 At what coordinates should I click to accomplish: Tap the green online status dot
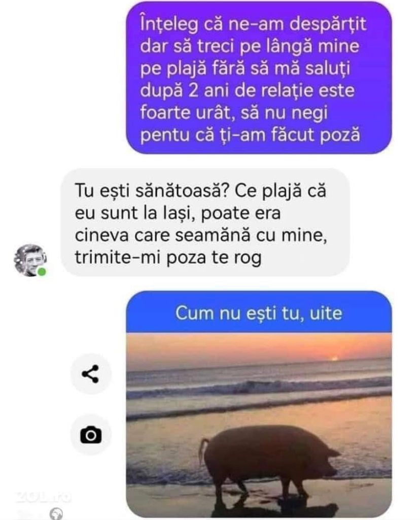tap(42, 271)
